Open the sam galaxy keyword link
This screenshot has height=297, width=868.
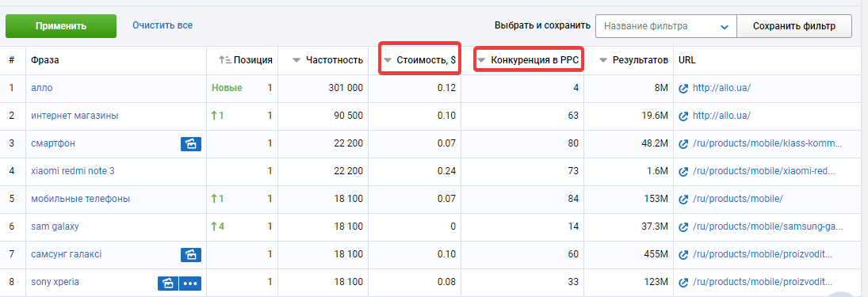coord(55,227)
